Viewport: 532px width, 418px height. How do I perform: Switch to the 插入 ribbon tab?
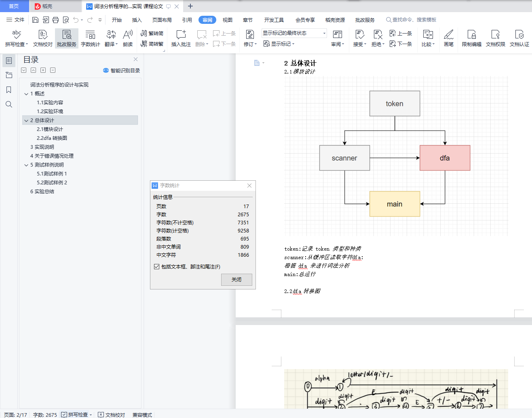point(137,20)
